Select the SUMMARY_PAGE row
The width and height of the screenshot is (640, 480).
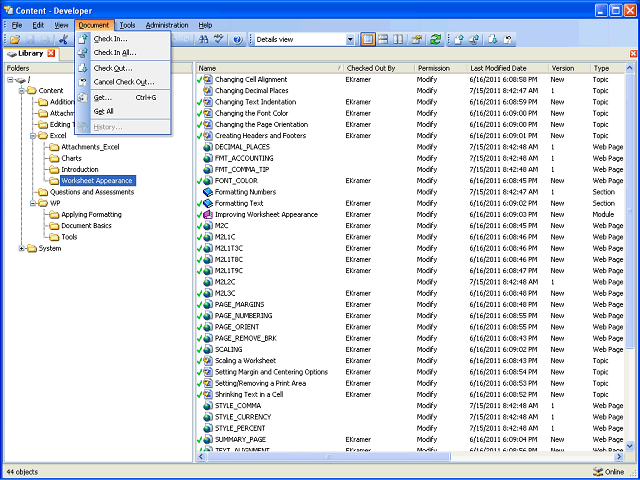coord(410,439)
